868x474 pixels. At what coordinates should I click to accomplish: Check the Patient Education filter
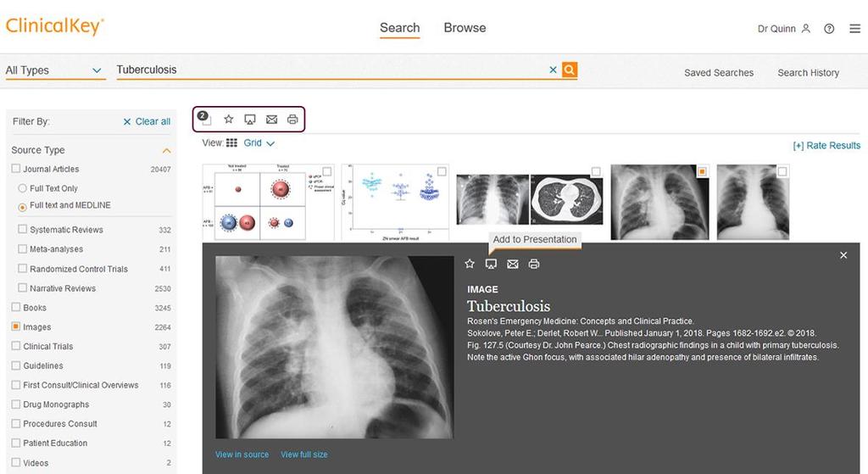coord(16,443)
